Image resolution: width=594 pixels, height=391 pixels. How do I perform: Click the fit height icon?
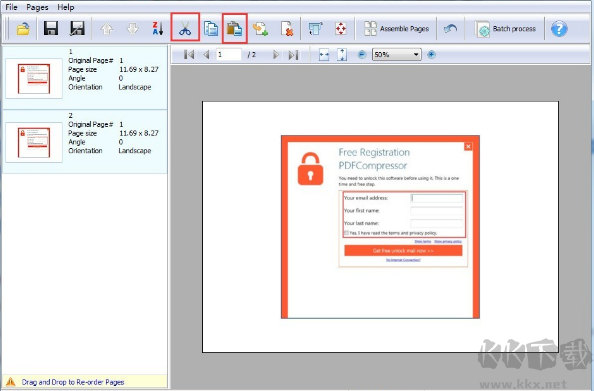point(342,55)
